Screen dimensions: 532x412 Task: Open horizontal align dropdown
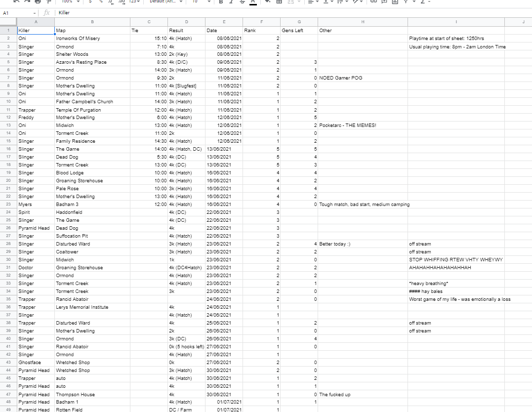click(x=313, y=1)
